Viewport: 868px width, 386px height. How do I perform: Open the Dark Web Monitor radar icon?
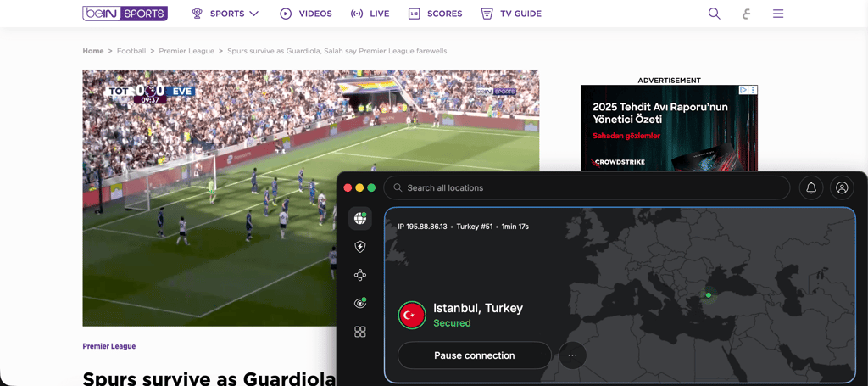pyautogui.click(x=359, y=303)
